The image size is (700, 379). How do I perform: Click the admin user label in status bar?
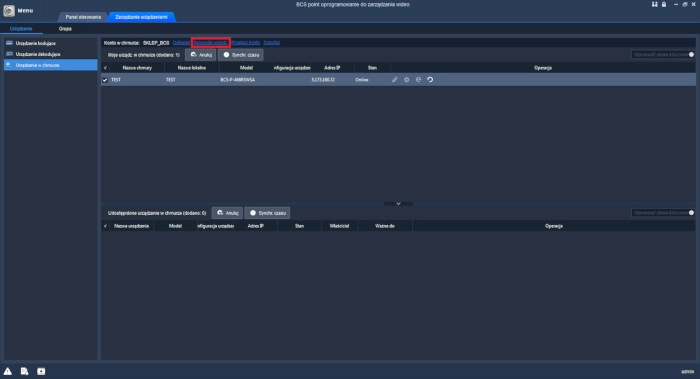[688, 371]
